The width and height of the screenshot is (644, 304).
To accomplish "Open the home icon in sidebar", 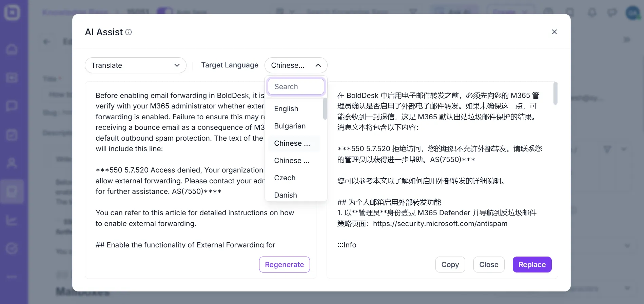I will tap(12, 49).
